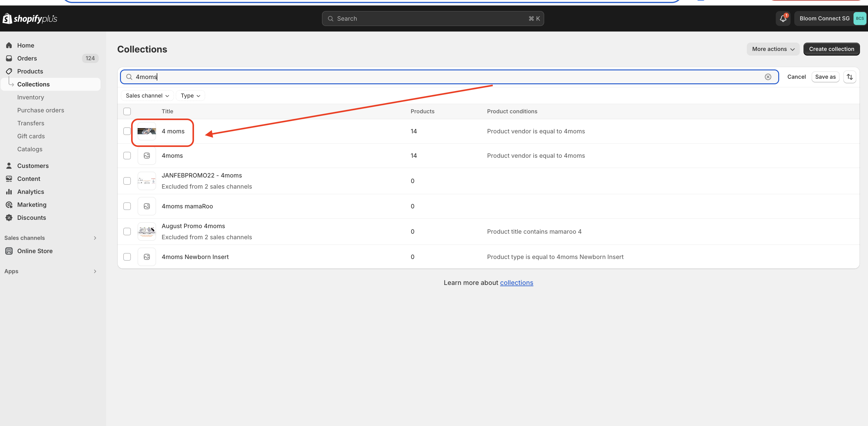
Task: Click the BCS account avatar
Action: (x=860, y=19)
